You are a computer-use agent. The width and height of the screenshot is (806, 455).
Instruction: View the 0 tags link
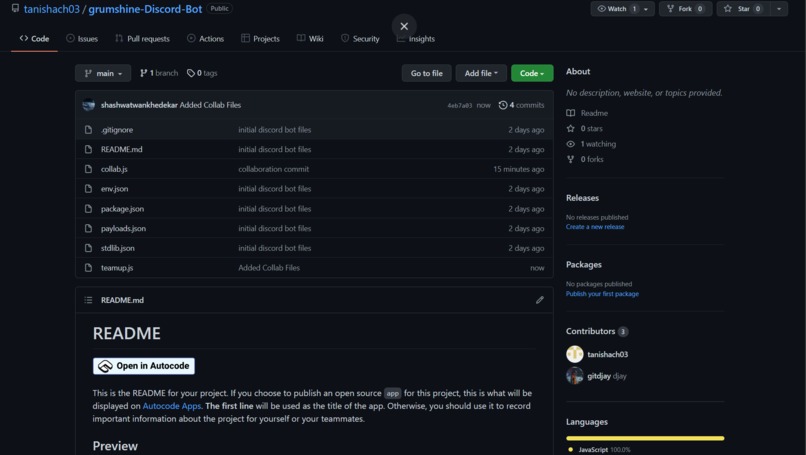coord(202,73)
